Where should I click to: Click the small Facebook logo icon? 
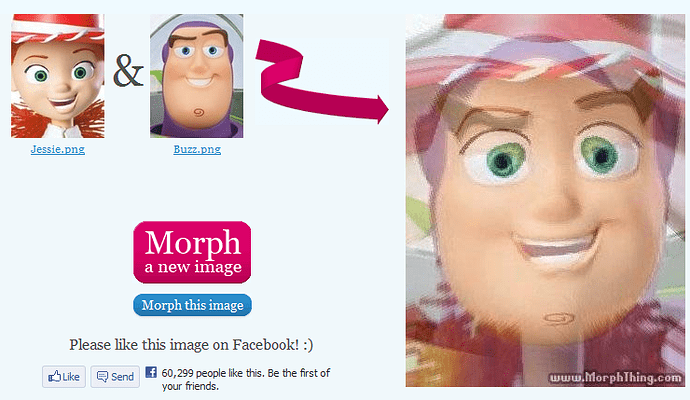[151, 372]
